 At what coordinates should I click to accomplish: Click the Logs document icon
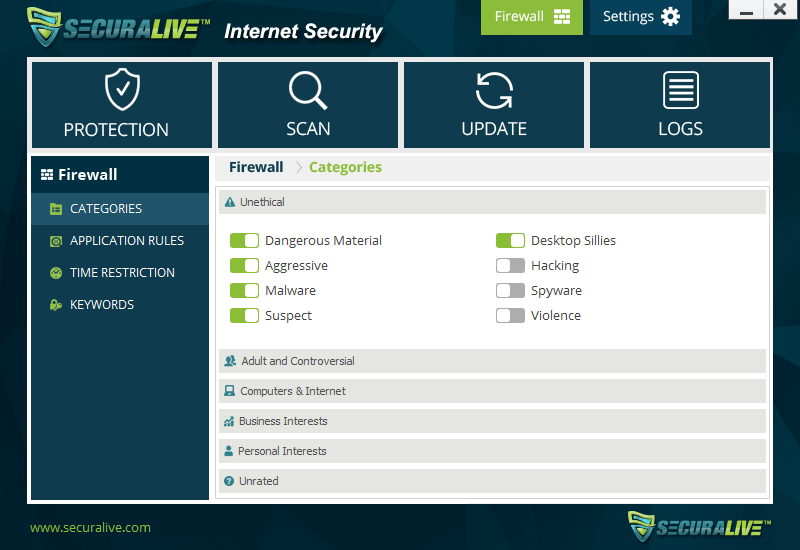(681, 90)
